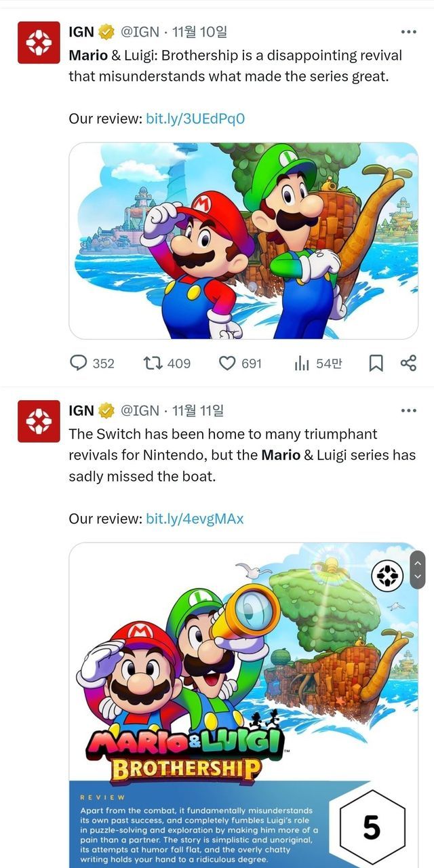434x868 pixels.
Task: Click the views analytics icon showing 54만
Action: click(302, 363)
